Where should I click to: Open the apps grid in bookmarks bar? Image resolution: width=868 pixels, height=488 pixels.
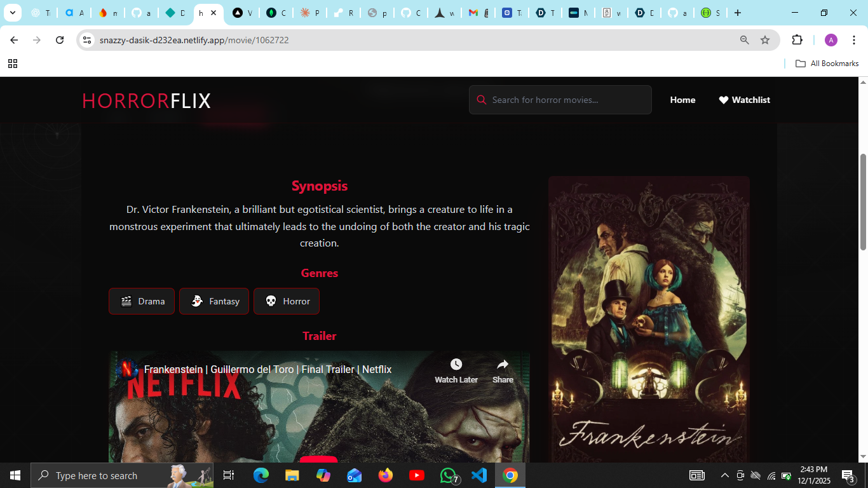tap(13, 64)
